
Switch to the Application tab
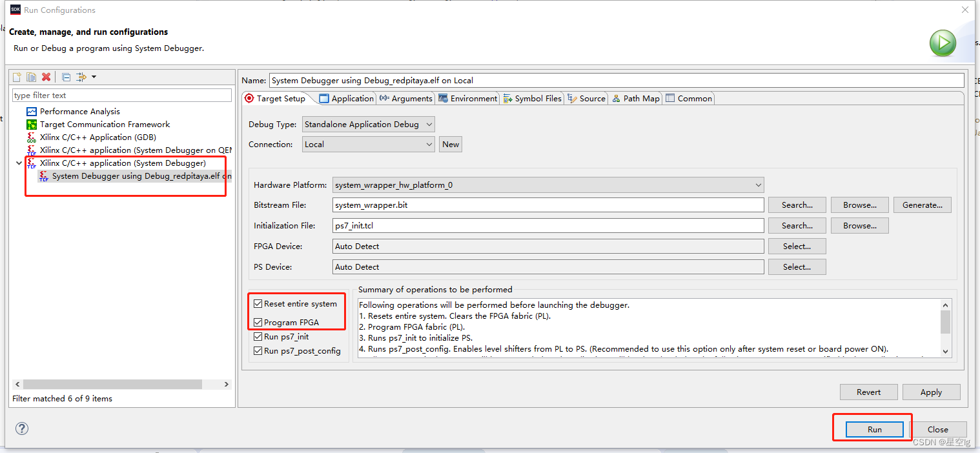click(347, 98)
